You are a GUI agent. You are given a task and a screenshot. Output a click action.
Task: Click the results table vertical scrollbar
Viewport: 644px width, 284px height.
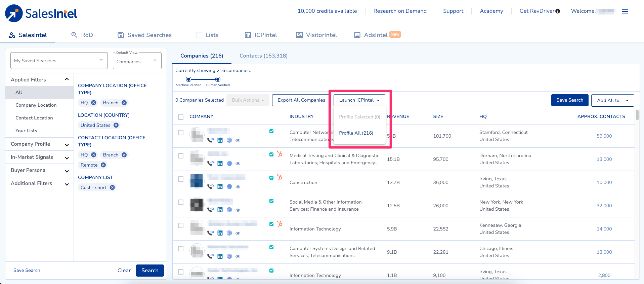tap(637, 115)
